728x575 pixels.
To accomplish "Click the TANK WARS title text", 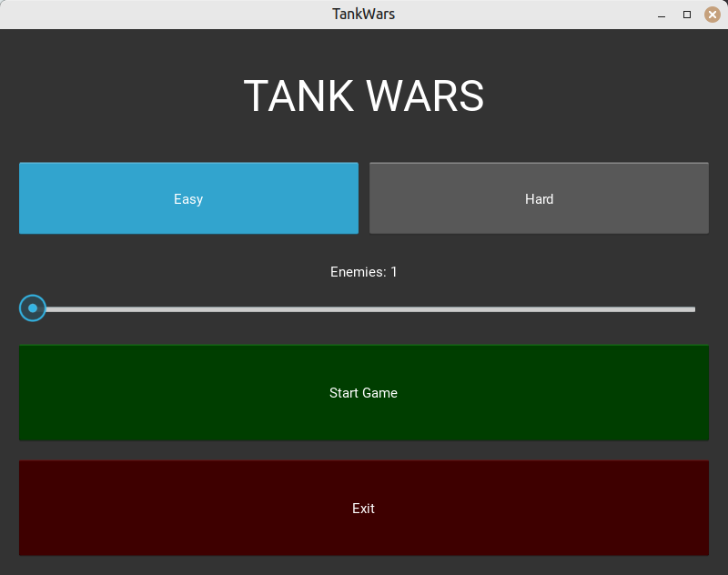I will [364, 96].
